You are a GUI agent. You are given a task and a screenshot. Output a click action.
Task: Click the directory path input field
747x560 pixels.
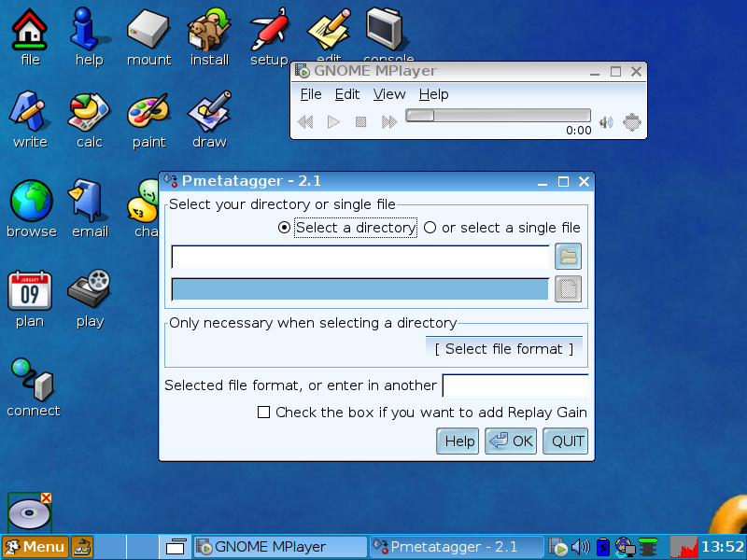click(x=360, y=257)
